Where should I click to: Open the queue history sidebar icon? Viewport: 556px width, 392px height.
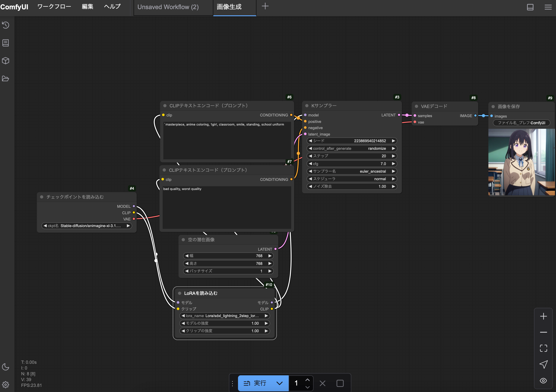(6, 25)
